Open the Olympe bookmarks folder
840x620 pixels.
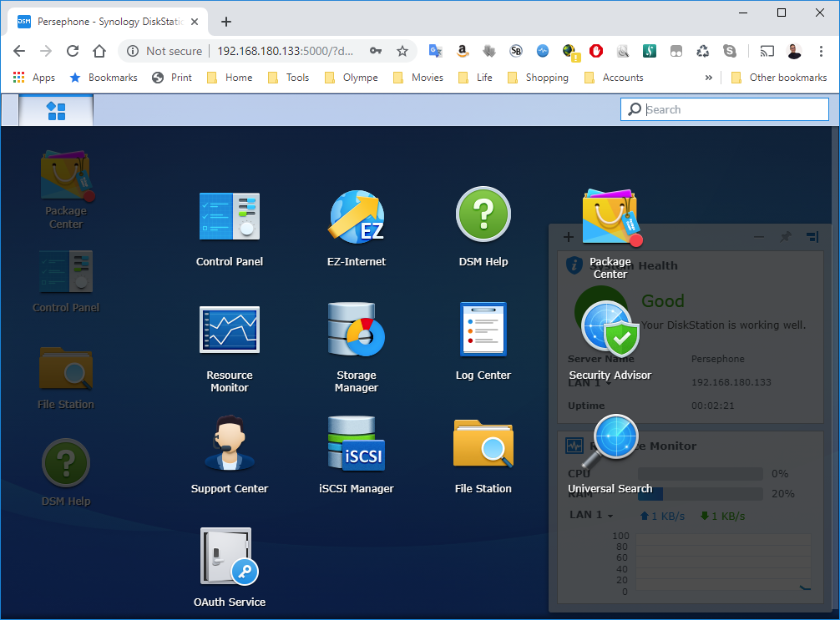351,78
